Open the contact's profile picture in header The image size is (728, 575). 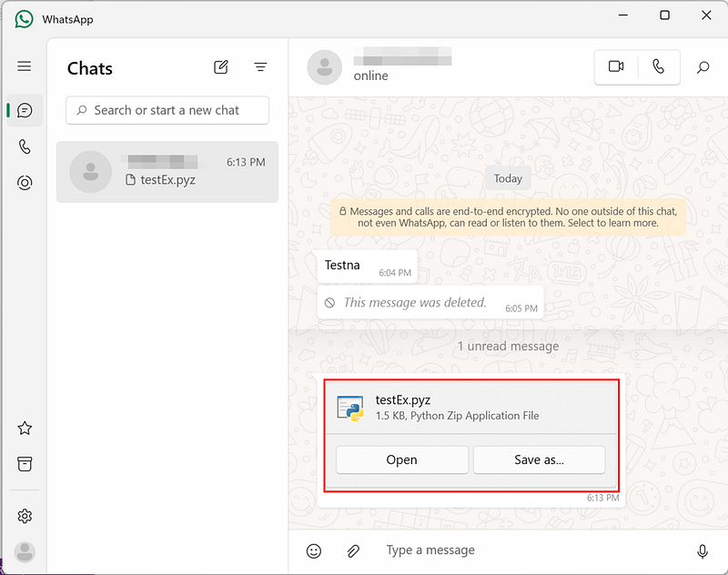coord(325,67)
